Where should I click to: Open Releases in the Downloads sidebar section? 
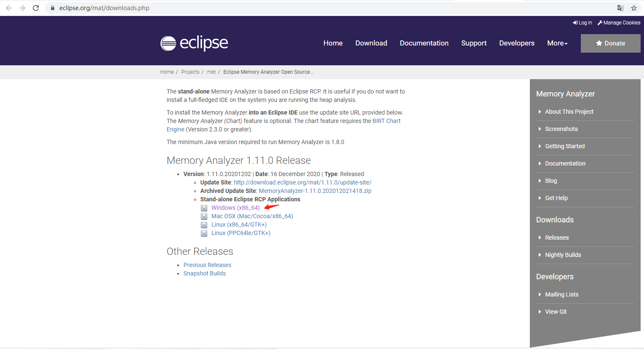[557, 238]
